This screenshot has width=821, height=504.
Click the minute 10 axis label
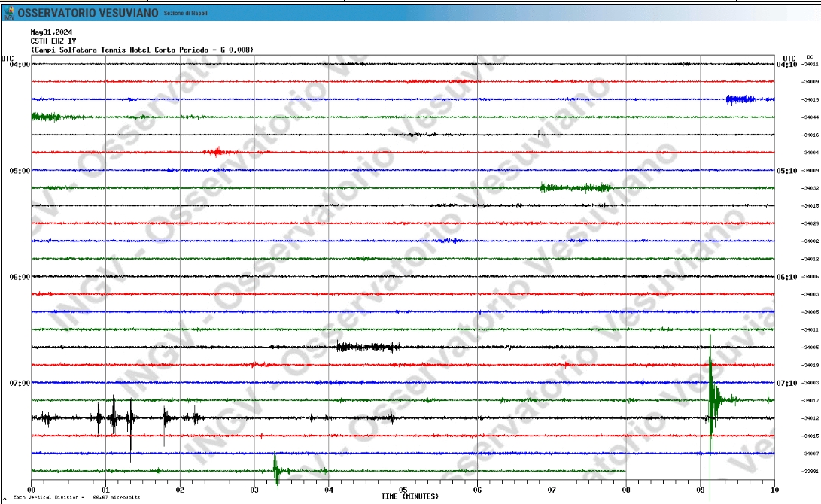(775, 490)
